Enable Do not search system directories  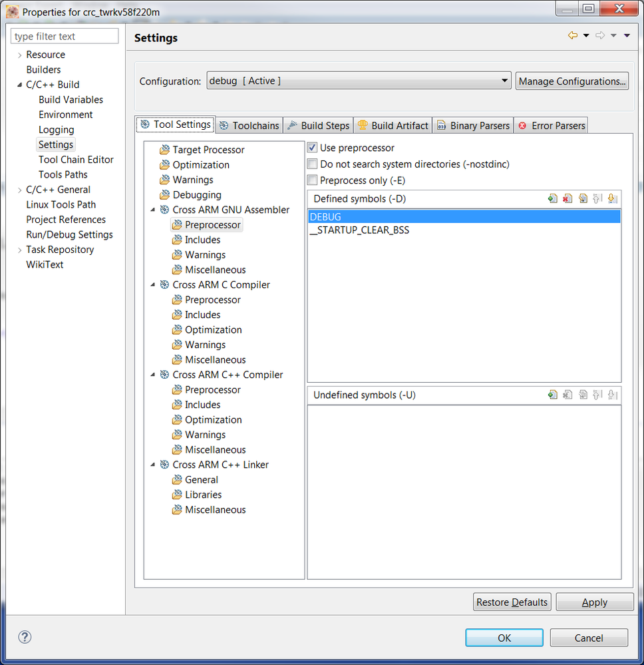tap(313, 164)
